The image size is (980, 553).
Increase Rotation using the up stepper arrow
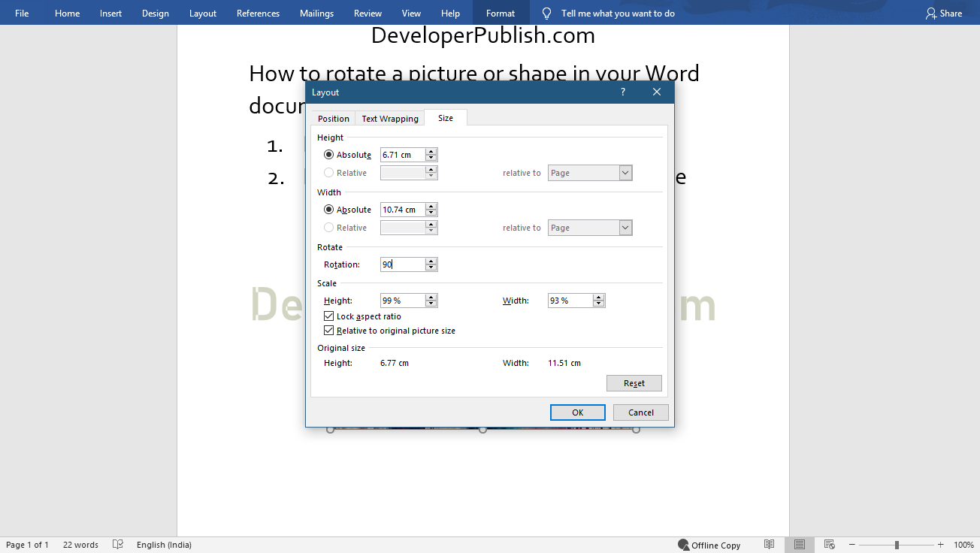431,261
